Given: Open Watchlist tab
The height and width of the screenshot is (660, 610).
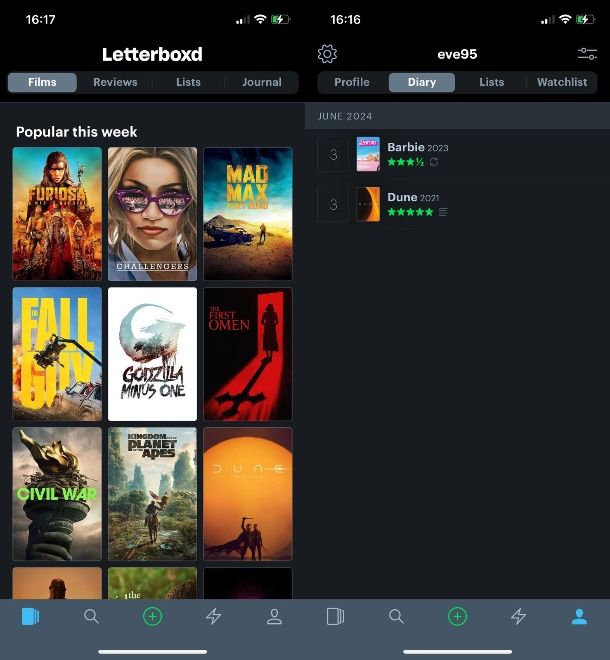Looking at the screenshot, I should 562,82.
